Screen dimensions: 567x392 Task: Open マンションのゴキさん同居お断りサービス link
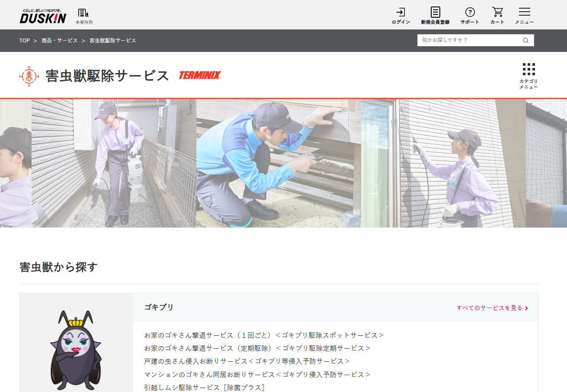click(257, 374)
